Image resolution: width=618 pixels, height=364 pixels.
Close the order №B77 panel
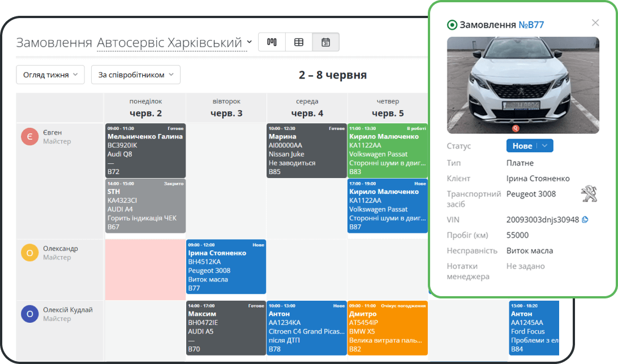pyautogui.click(x=595, y=23)
